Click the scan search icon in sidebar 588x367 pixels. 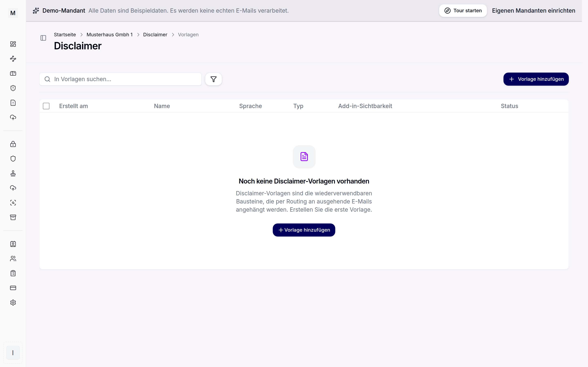tap(13, 203)
